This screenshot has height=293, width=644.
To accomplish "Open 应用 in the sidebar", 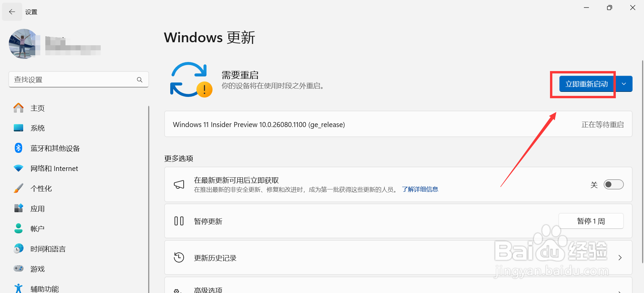I will [38, 209].
